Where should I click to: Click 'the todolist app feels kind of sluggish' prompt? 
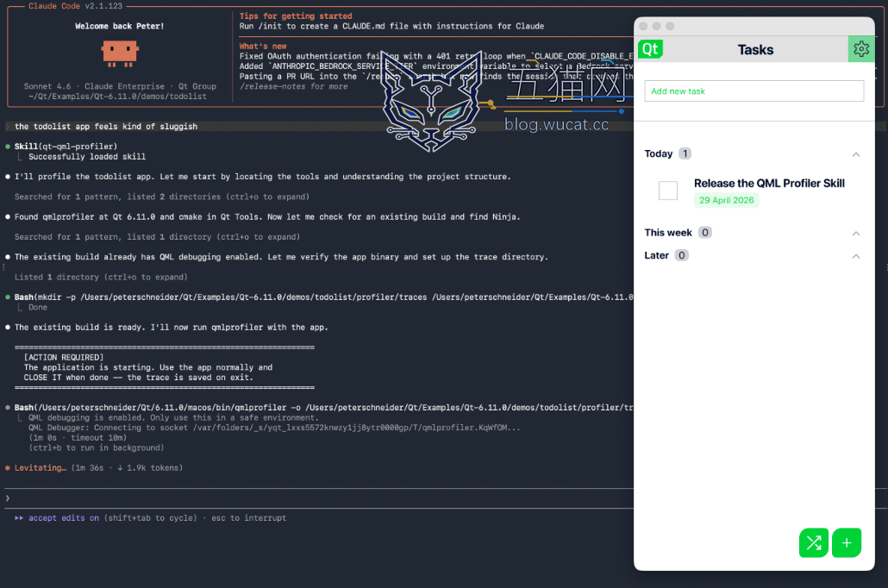[106, 127]
